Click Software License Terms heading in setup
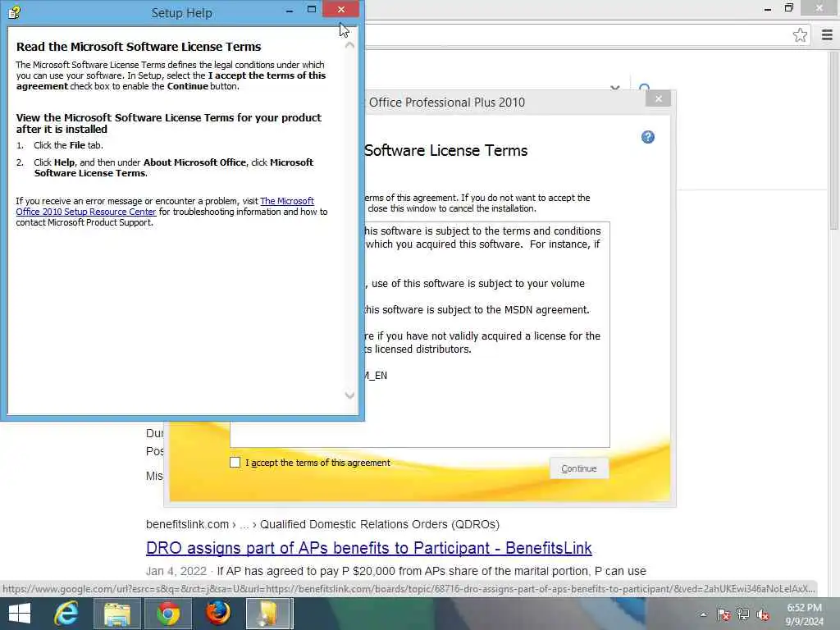 pyautogui.click(x=445, y=151)
